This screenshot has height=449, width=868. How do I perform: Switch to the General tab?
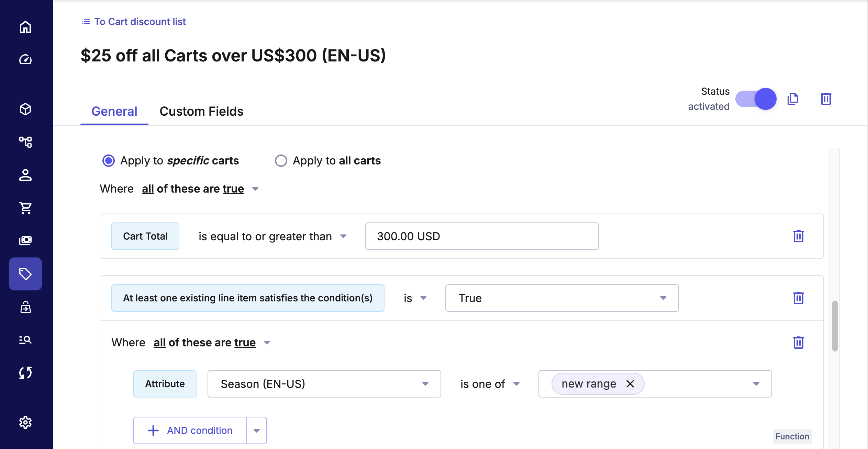(x=114, y=111)
